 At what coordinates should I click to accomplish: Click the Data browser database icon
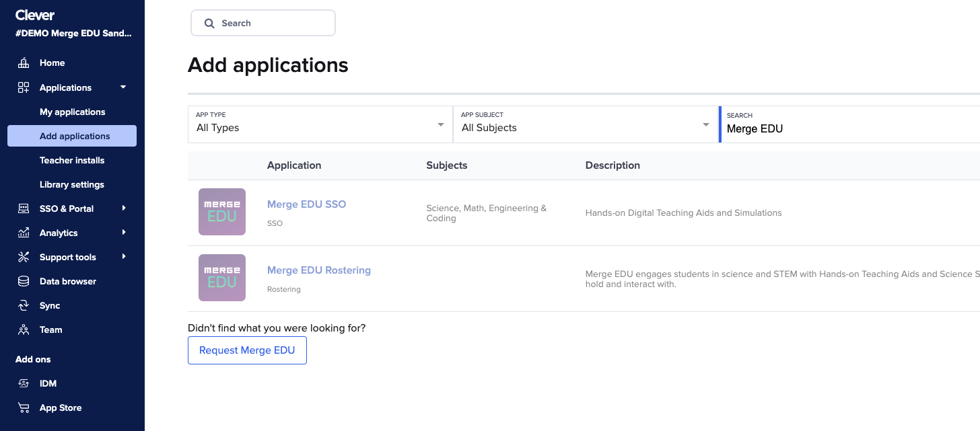point(24,281)
